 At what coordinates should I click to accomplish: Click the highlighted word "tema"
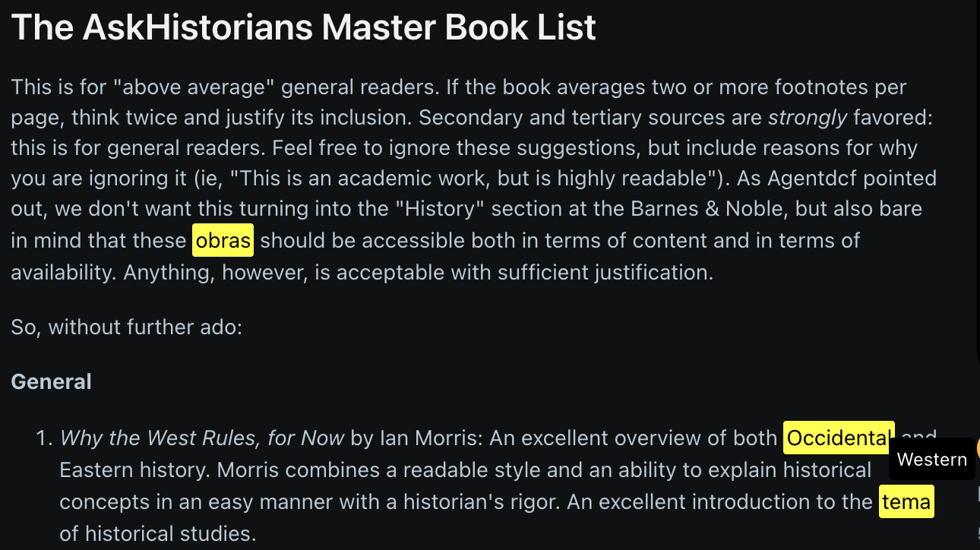(x=906, y=501)
